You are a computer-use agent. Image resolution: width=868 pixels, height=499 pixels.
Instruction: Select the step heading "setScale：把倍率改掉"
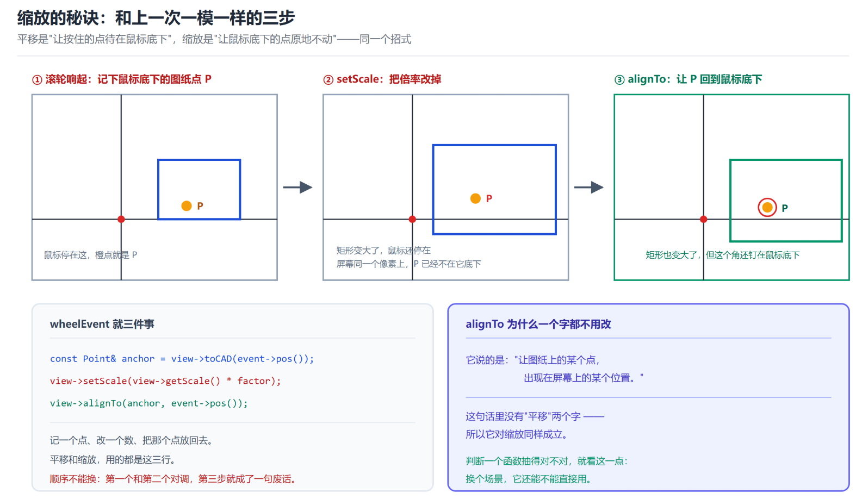(382, 79)
